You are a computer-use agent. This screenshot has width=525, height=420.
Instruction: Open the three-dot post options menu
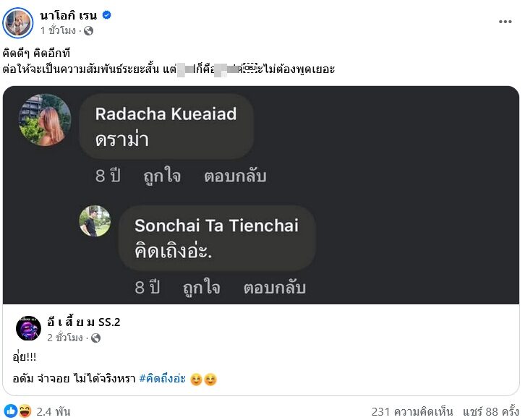point(505,22)
